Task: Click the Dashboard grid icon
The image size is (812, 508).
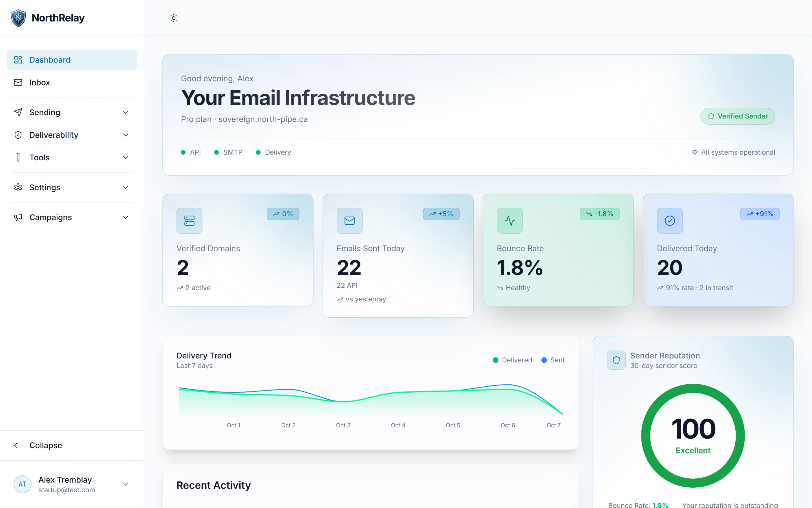Action: coord(18,60)
